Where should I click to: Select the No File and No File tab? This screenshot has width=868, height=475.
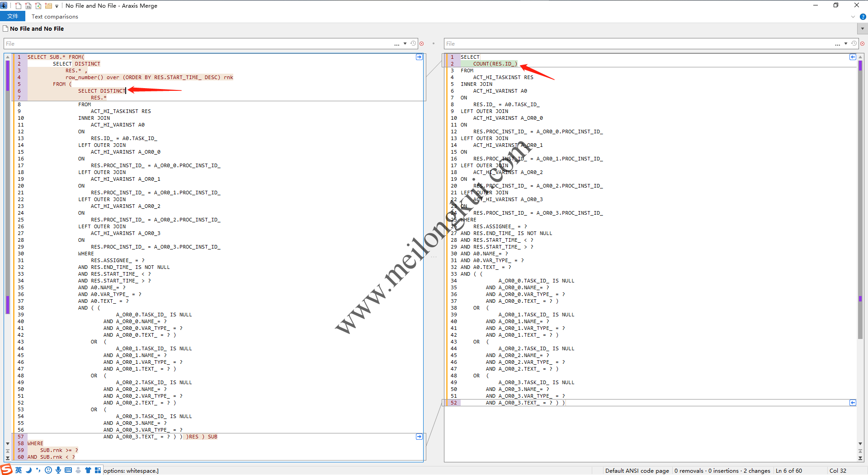click(34, 28)
